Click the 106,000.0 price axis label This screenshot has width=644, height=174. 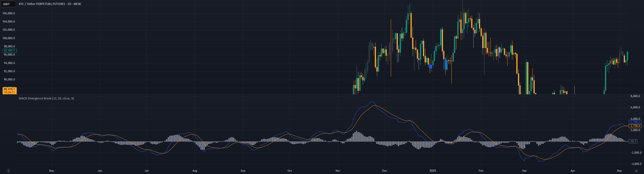[x=9, y=13]
